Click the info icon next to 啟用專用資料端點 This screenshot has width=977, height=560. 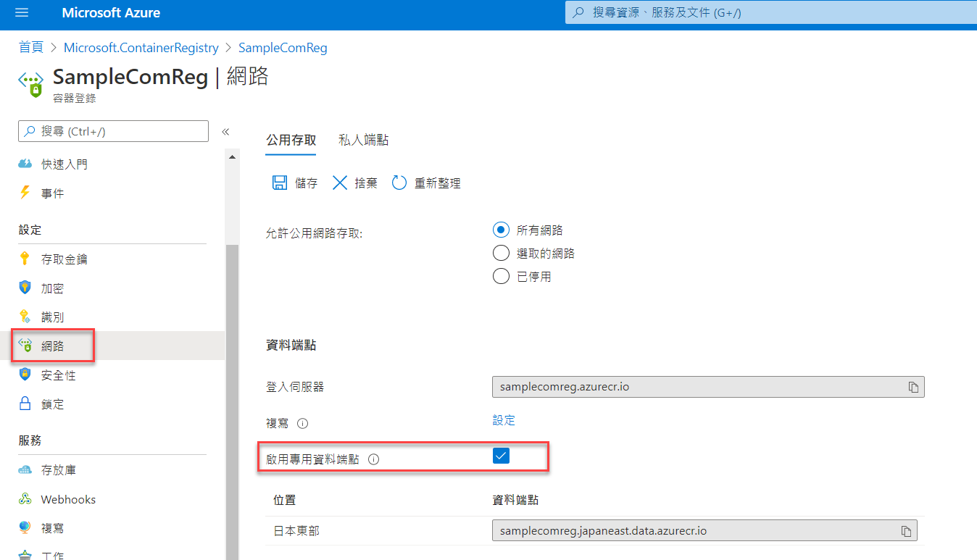[373, 459]
